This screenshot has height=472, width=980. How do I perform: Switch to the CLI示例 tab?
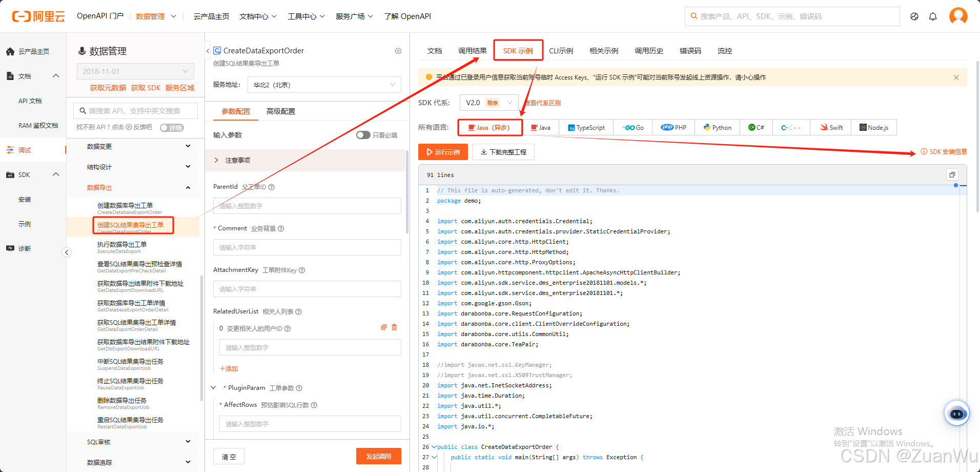[561, 51]
